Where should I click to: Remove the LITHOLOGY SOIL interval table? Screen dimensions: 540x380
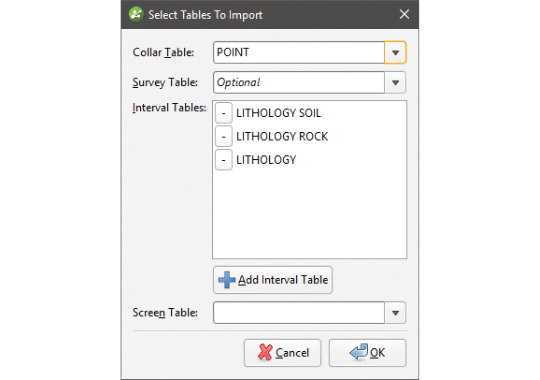pyautogui.click(x=224, y=113)
